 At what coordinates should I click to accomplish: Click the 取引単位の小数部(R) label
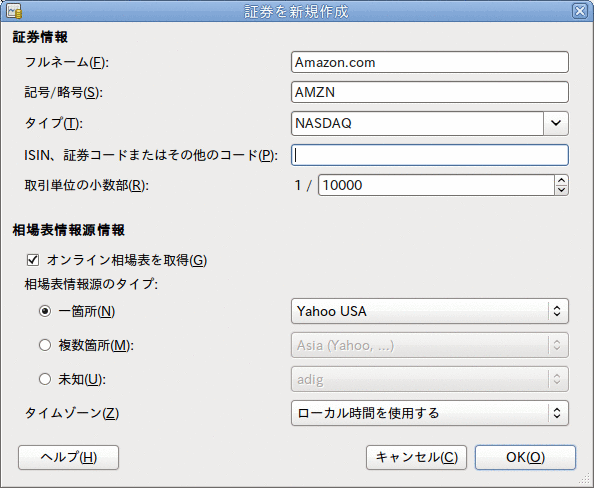(87, 186)
